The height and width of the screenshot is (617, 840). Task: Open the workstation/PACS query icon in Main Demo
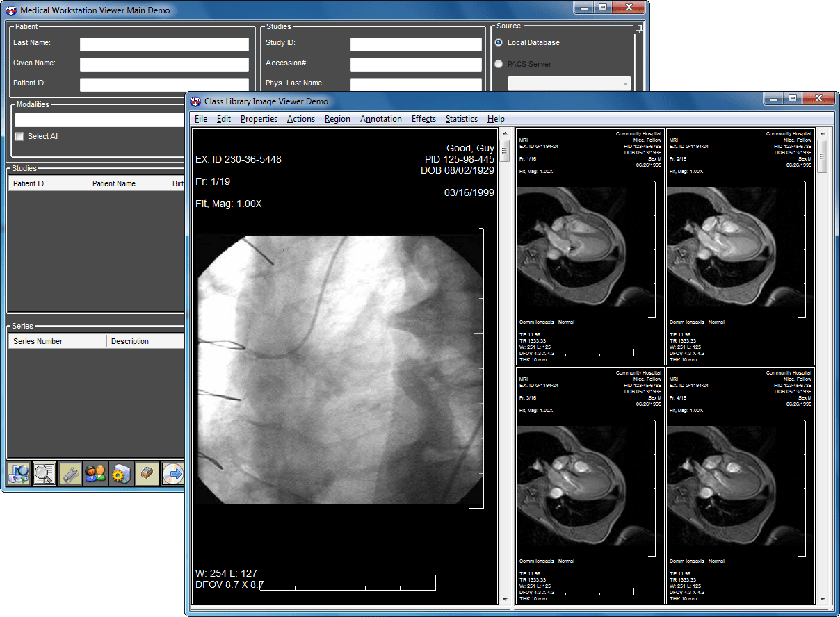pos(19,474)
